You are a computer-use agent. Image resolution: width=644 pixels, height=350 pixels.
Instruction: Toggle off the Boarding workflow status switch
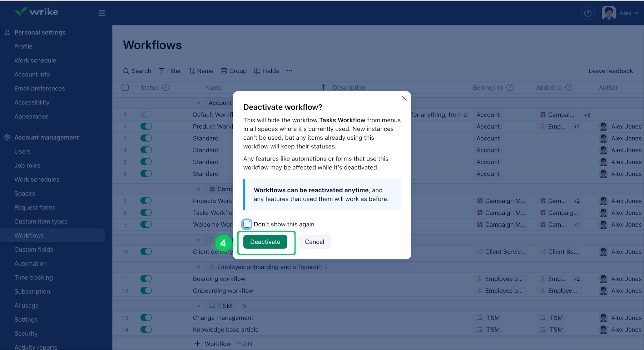(x=146, y=278)
